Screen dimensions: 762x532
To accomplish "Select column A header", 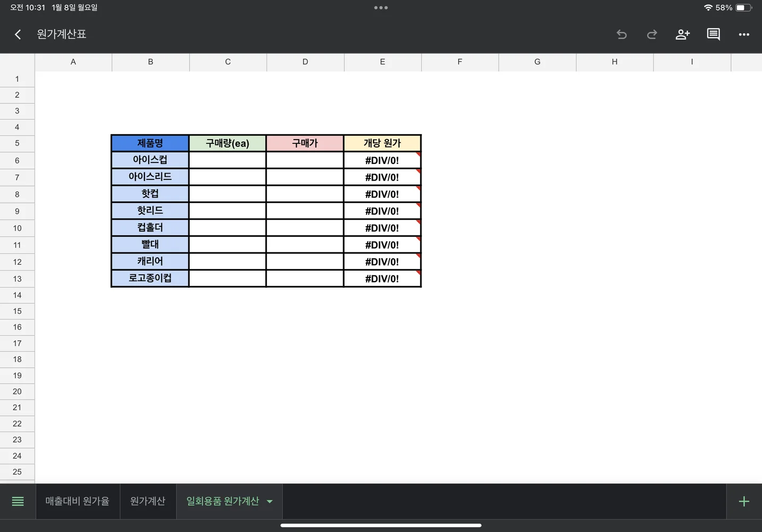I will [73, 62].
